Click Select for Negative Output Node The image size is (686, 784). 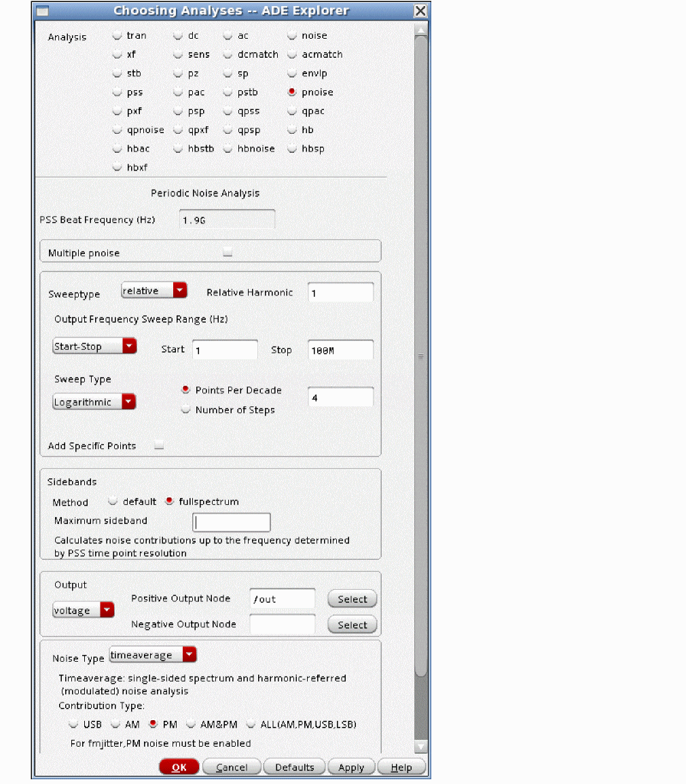pyautogui.click(x=352, y=624)
